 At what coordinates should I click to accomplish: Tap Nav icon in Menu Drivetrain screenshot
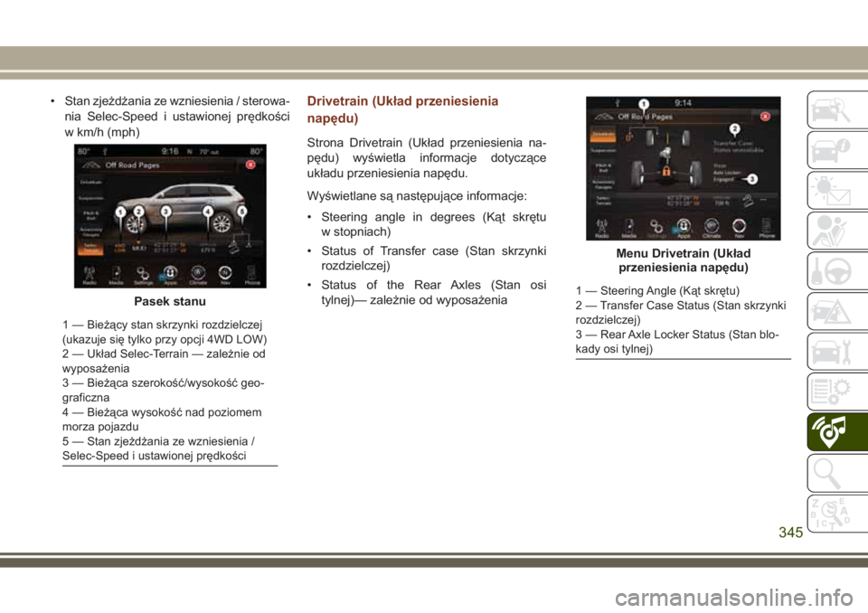click(739, 228)
